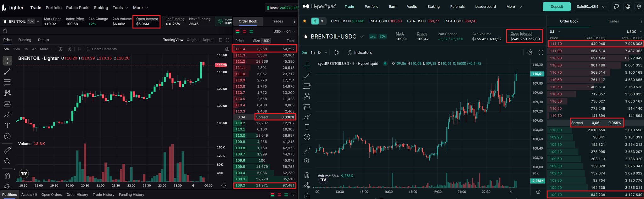
Task: Open emoji icon tool in Lighter chart
Action: coord(8,136)
